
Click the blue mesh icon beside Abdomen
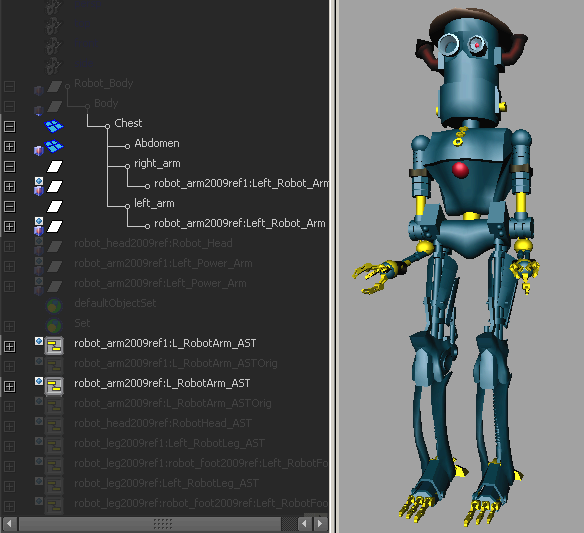coord(54,146)
